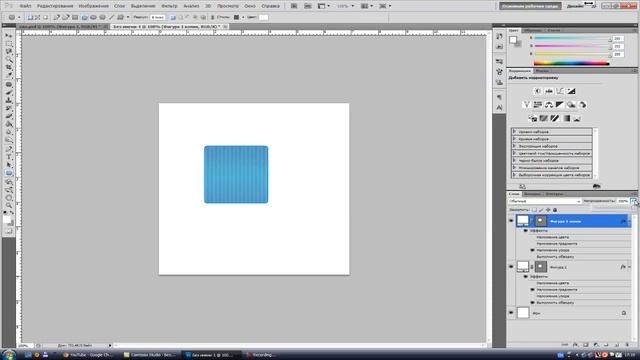Toggle pattern overlay effect on Фигура 1 копия
640x360 pixels.
point(532,250)
